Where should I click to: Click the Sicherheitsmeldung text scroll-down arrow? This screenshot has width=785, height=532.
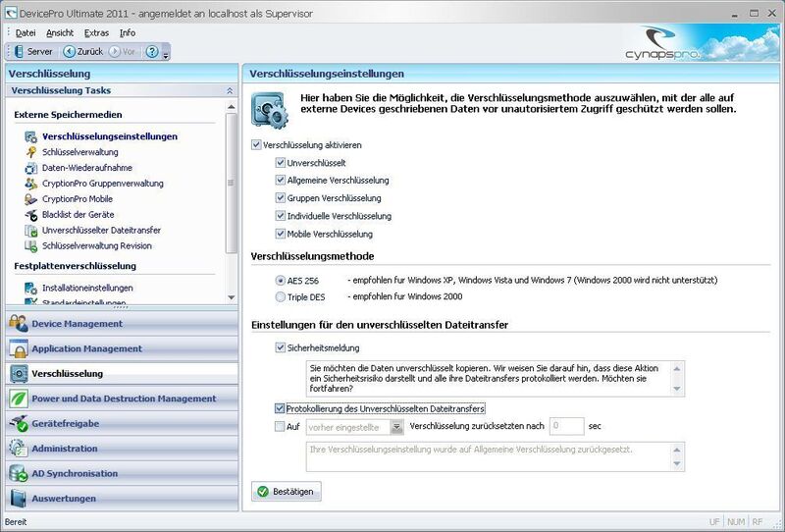(677, 389)
